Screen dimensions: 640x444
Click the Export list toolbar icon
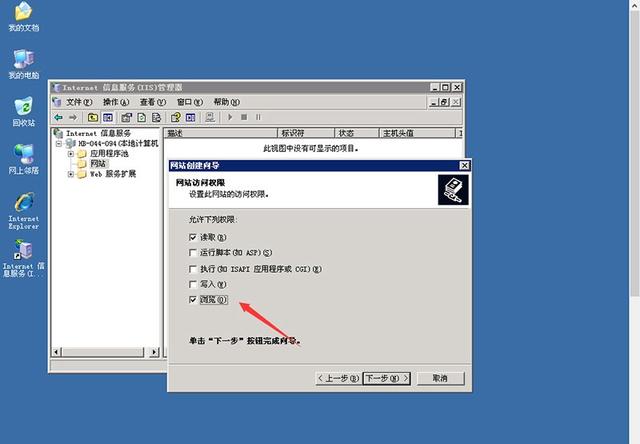tap(156, 118)
